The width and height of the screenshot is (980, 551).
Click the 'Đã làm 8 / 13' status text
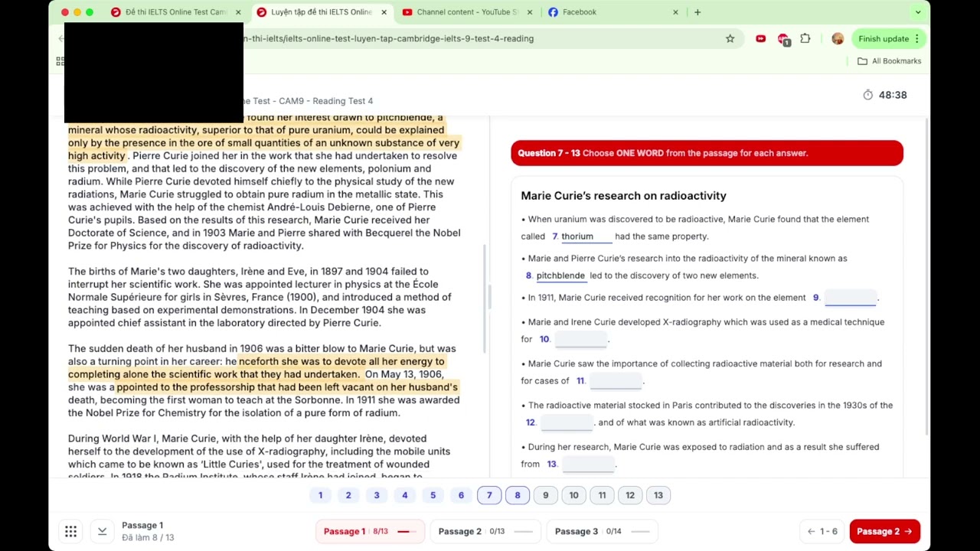[x=148, y=538]
